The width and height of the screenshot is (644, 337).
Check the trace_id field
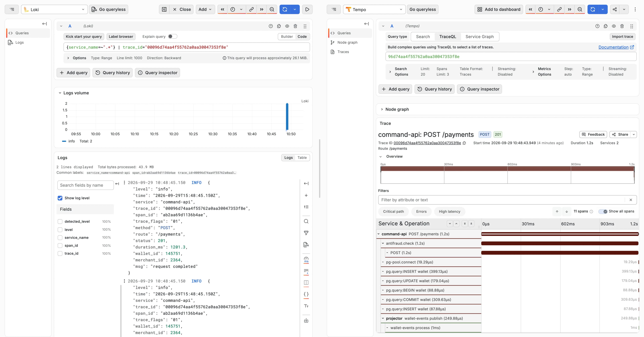pyautogui.click(x=60, y=254)
